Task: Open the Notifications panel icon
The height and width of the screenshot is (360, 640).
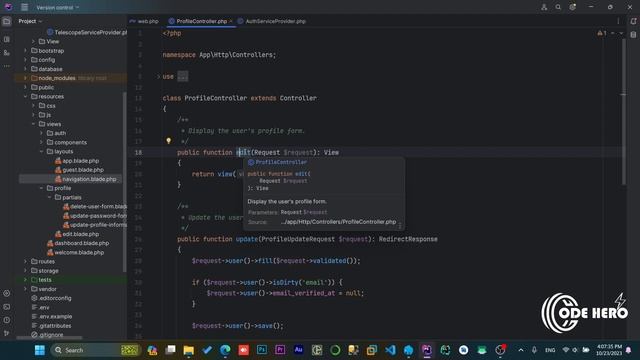Action: tap(633, 21)
